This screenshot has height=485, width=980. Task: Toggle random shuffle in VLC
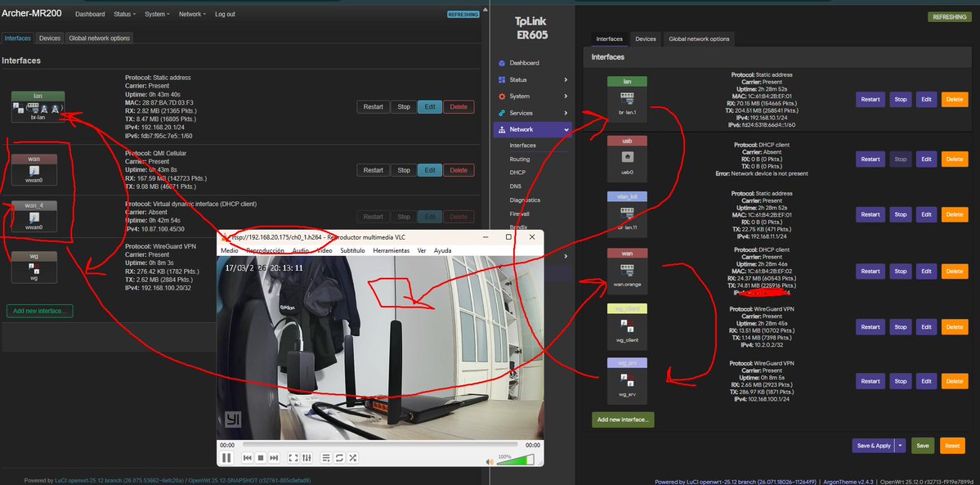coord(353,458)
